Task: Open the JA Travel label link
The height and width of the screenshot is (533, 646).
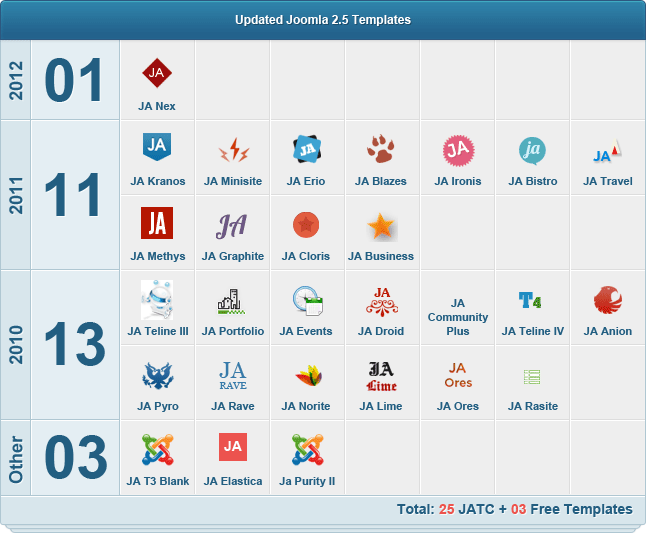Action: (608, 181)
